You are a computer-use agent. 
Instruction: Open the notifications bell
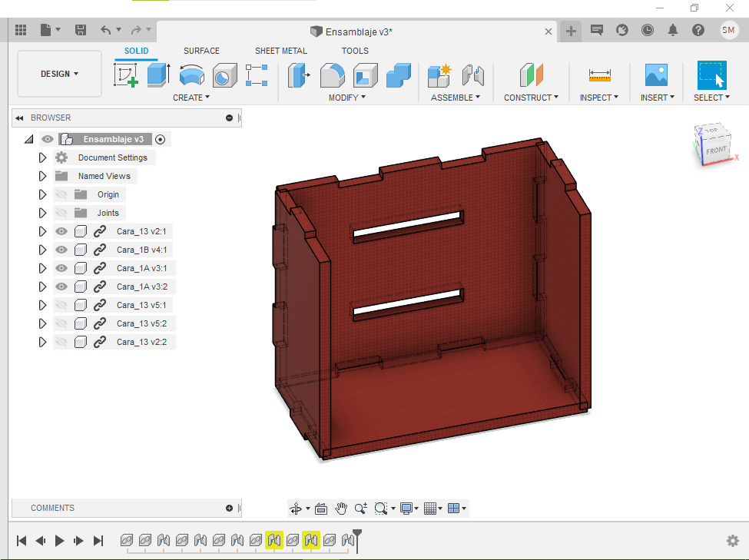click(x=673, y=30)
